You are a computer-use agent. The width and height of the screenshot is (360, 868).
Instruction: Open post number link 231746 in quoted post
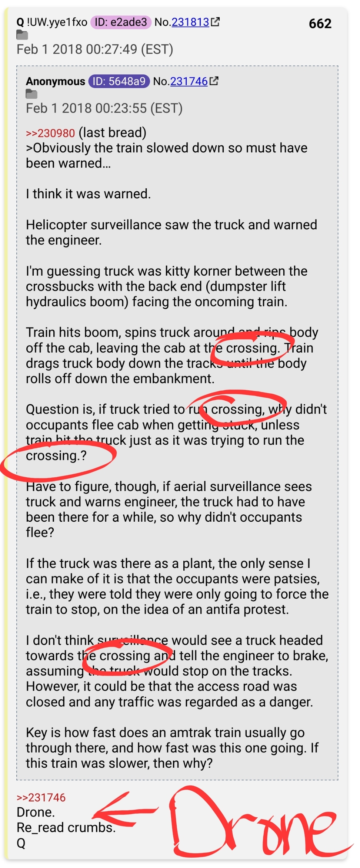[x=189, y=81]
